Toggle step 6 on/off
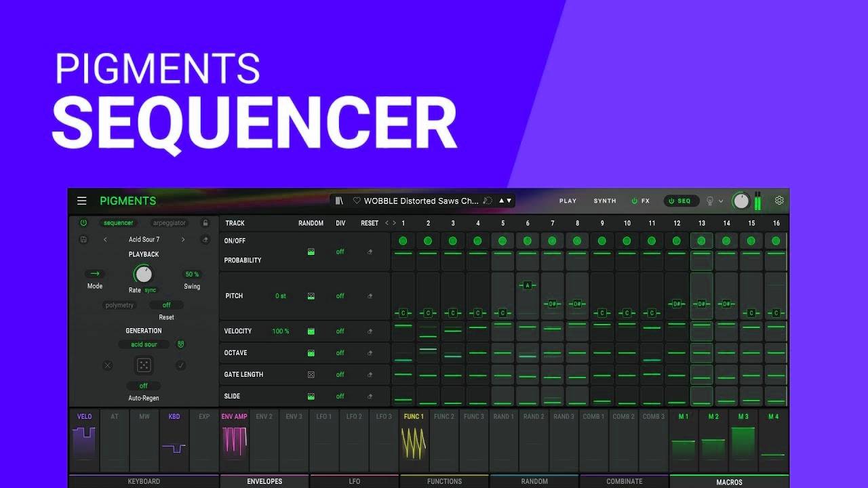This screenshot has height=488, width=868. pos(528,241)
